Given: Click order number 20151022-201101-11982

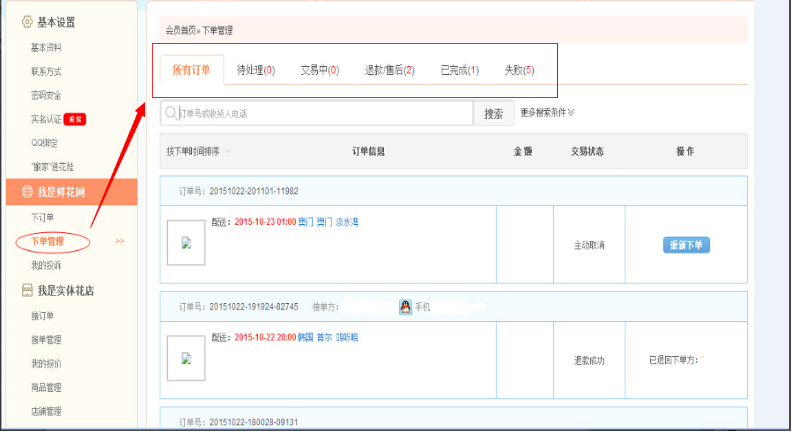Looking at the screenshot, I should coord(254,191).
